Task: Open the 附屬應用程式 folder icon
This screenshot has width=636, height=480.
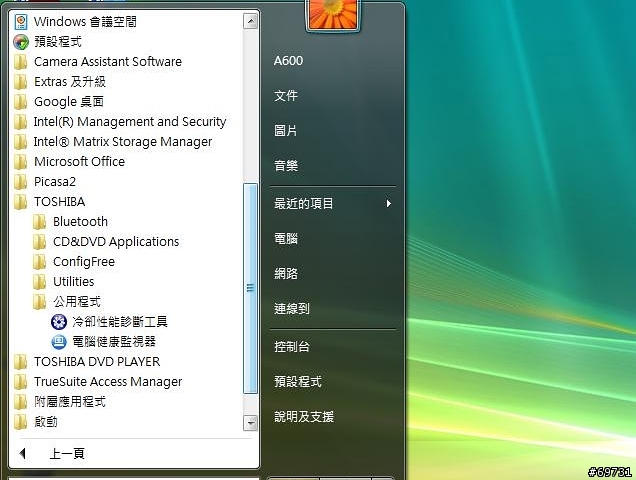Action: pos(20,402)
